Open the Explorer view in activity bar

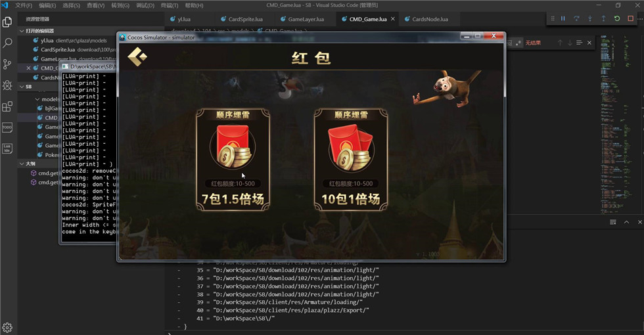click(7, 22)
